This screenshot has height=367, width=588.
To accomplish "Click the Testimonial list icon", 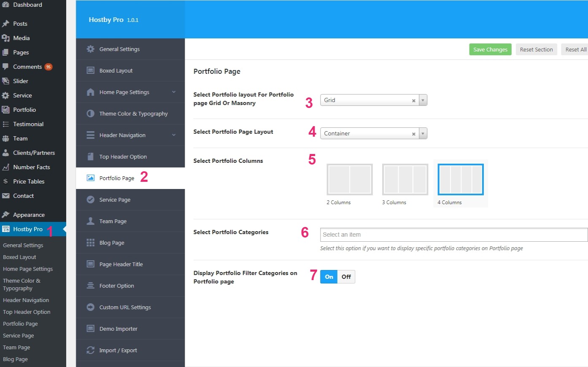I will [5, 124].
